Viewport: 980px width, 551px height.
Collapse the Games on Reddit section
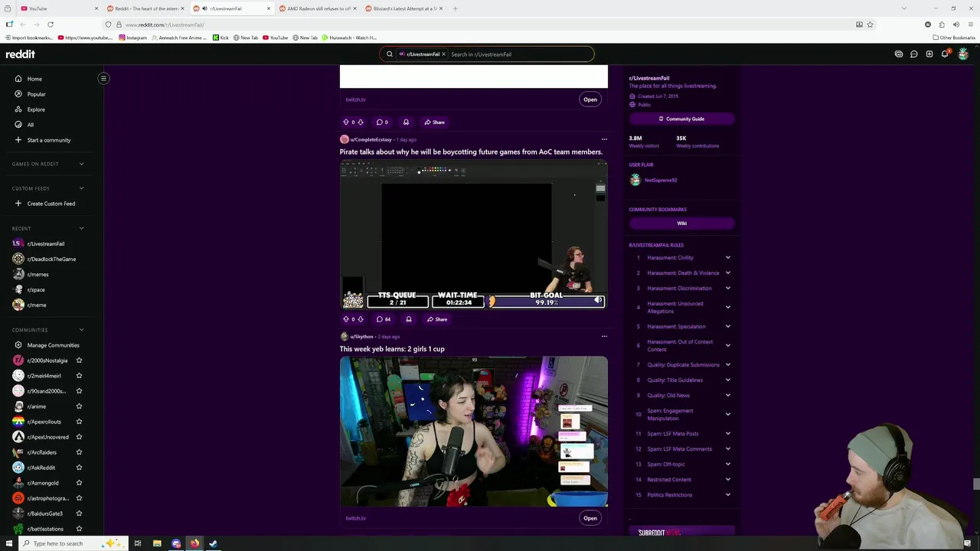[81, 164]
